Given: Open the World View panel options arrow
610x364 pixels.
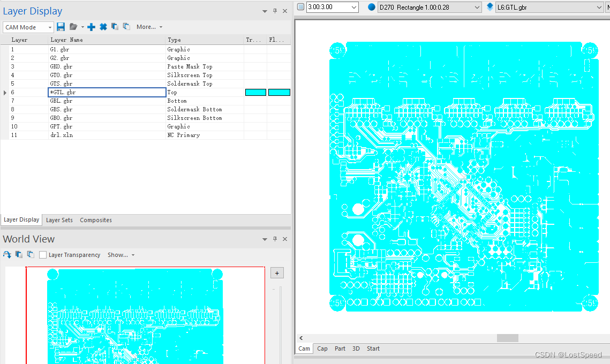Looking at the screenshot, I should tap(265, 239).
